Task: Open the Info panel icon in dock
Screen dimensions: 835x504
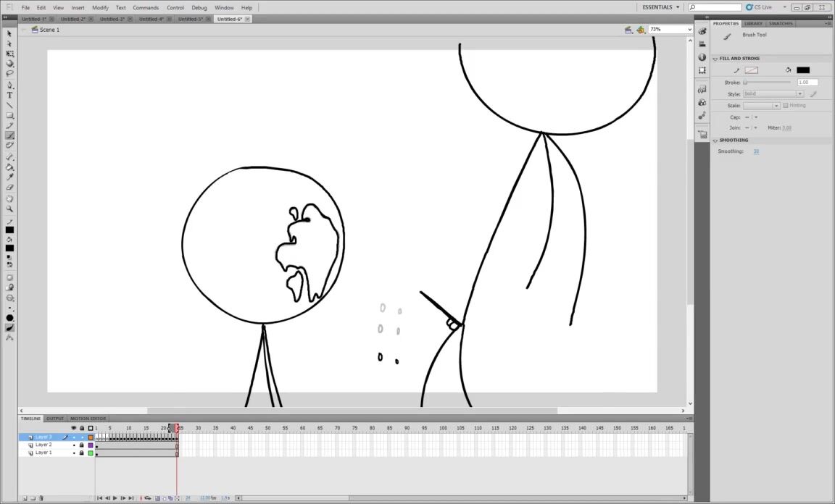Action: coord(702,57)
